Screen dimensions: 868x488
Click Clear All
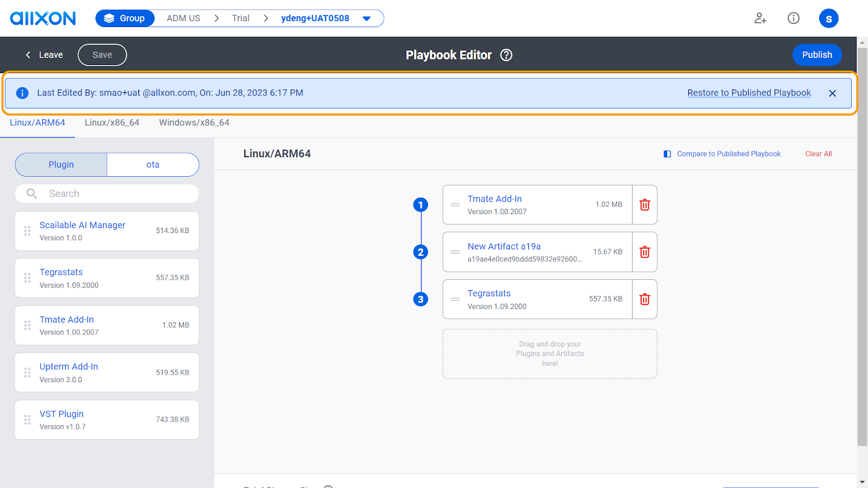(x=819, y=154)
